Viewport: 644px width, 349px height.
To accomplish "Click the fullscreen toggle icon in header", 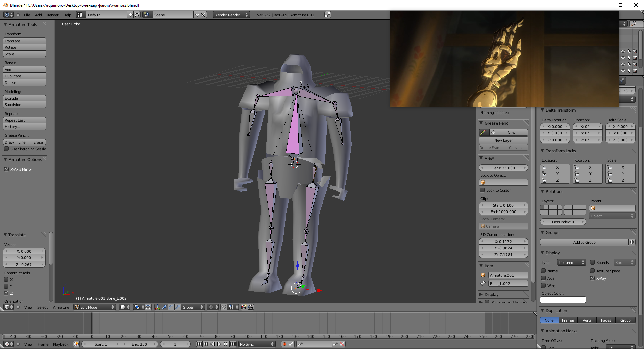I will (327, 15).
